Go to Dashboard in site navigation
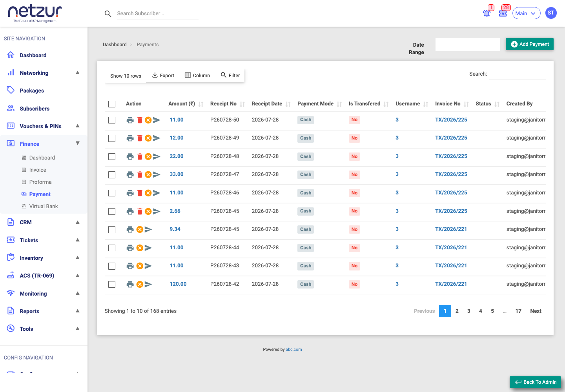 click(x=33, y=55)
